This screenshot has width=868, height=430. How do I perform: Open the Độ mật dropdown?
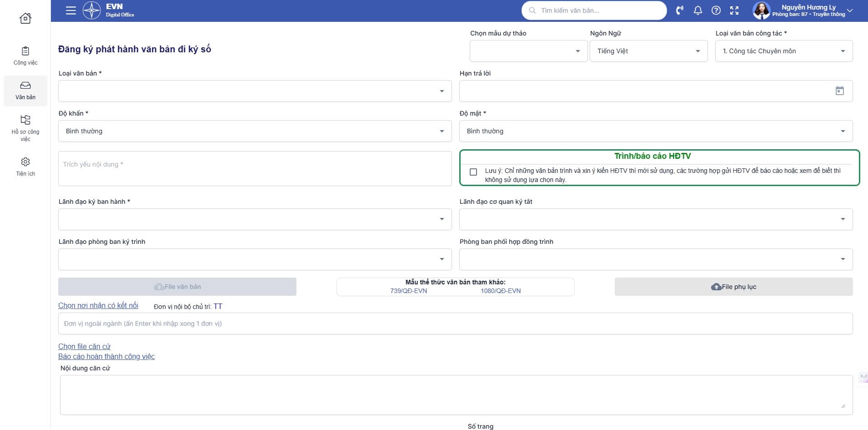point(655,131)
